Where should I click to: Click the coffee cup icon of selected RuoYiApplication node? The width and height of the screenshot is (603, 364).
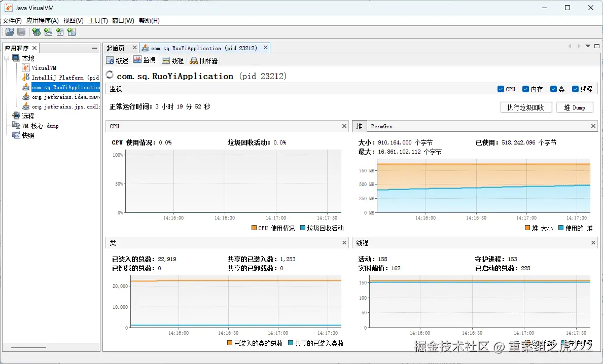pyautogui.click(x=26, y=87)
